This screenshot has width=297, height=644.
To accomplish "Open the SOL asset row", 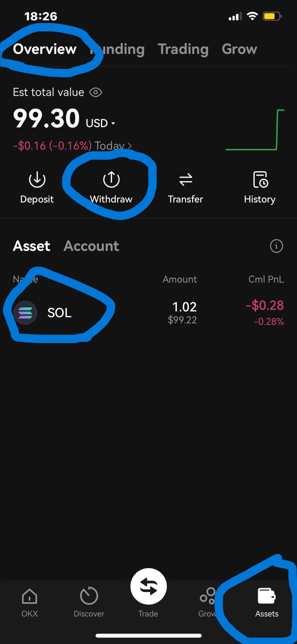I will click(x=148, y=313).
